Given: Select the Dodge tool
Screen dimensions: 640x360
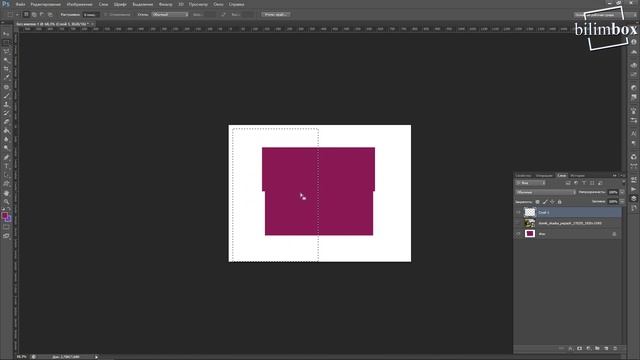Looking at the screenshot, I should (x=6, y=148).
